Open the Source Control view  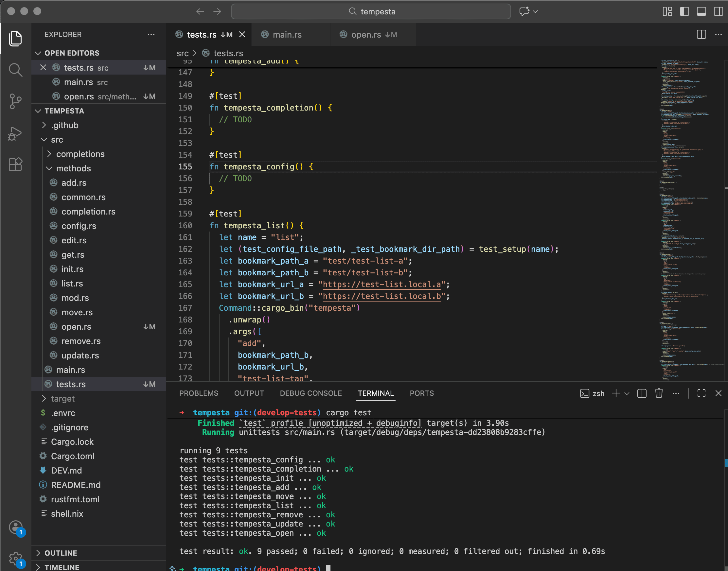pos(15,101)
